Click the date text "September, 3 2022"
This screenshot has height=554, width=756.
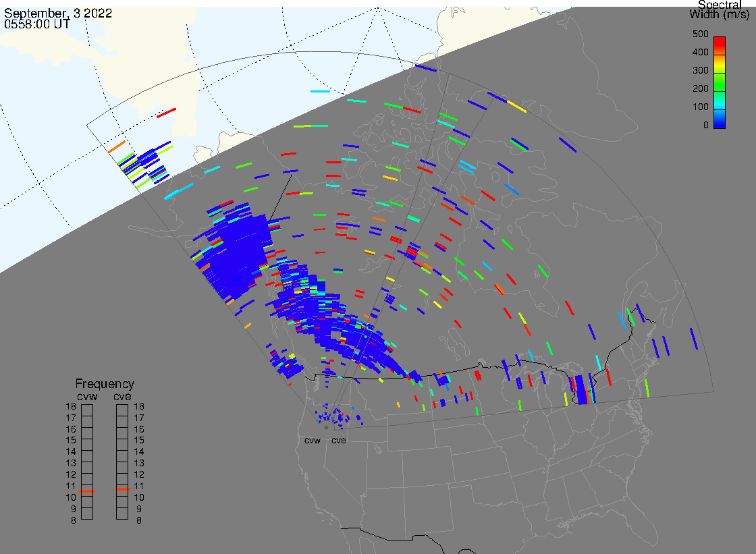tap(58, 13)
